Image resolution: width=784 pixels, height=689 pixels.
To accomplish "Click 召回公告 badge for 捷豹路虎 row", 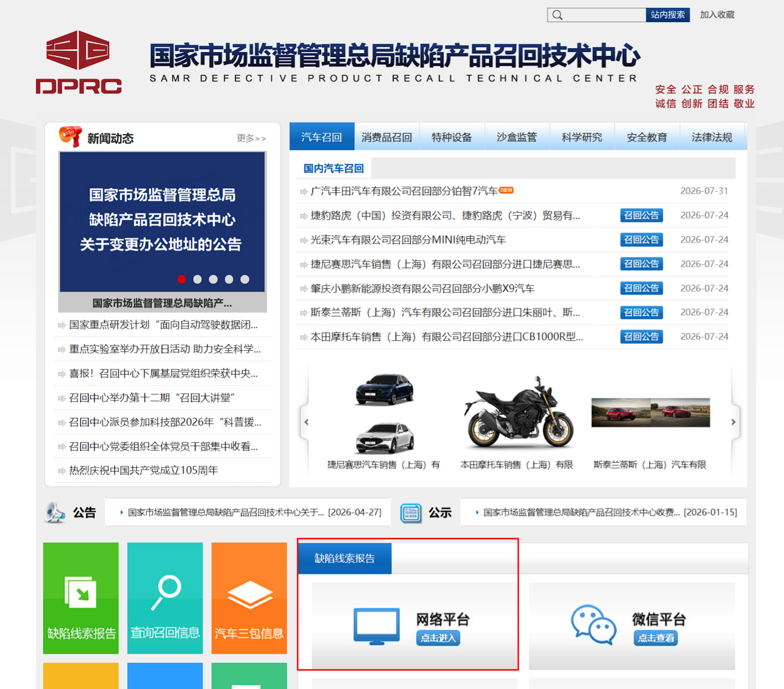I will coord(642,215).
